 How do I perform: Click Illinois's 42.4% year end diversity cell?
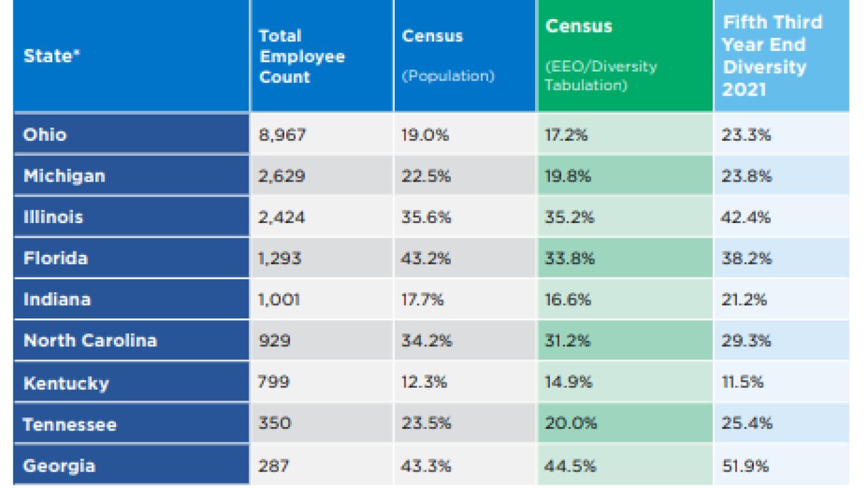click(781, 217)
